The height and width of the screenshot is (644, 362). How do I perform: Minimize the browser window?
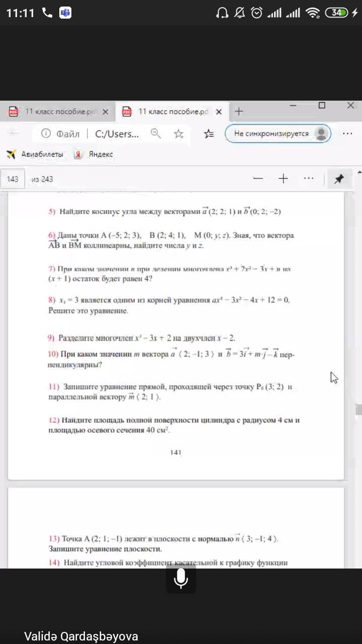[x=293, y=106]
